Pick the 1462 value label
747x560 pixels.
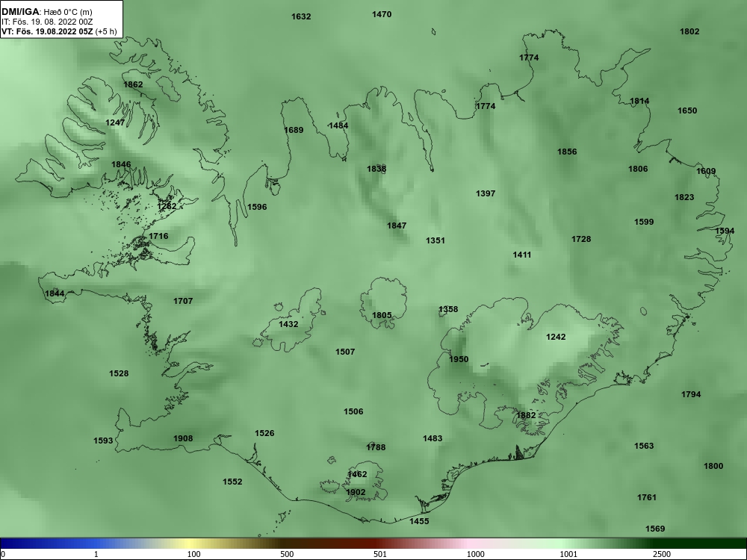click(x=357, y=474)
